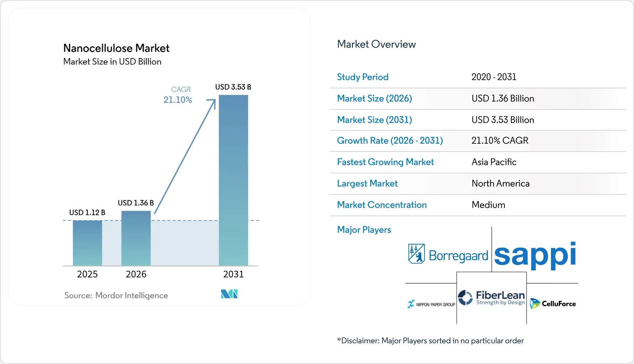Click the Largest Market label
The height and width of the screenshot is (364, 634).
[367, 183]
